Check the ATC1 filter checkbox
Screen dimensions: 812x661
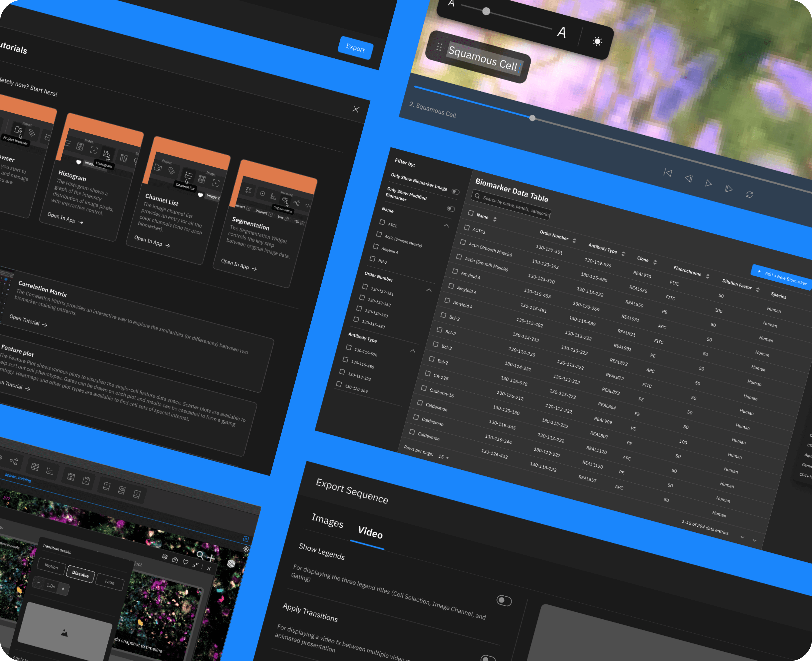382,222
